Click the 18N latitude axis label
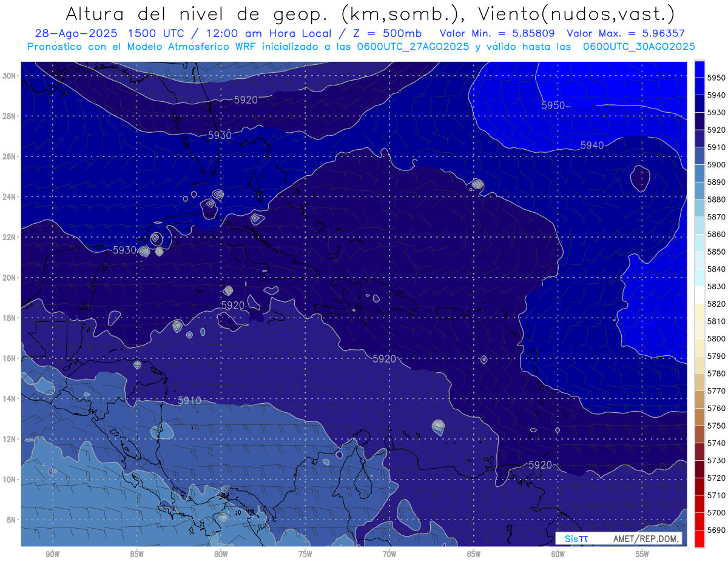728x562 pixels. (x=10, y=318)
